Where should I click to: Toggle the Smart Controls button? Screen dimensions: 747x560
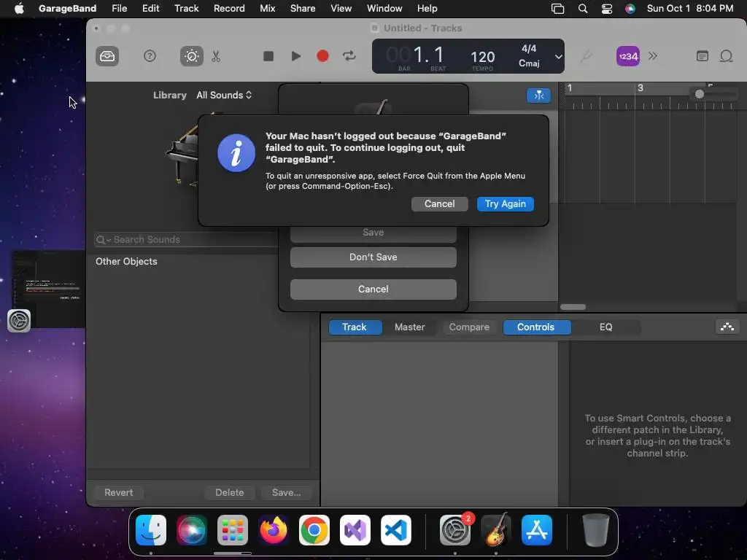[192, 56]
